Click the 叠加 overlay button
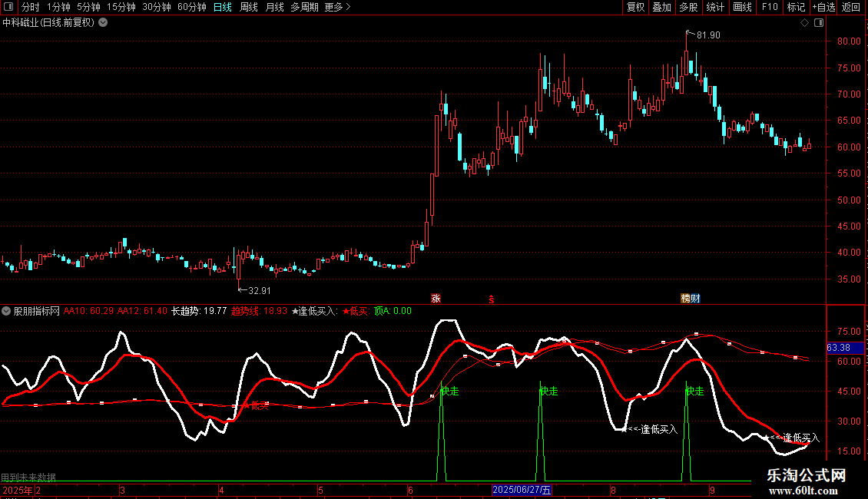Image resolution: width=868 pixels, height=499 pixels. tap(661, 7)
